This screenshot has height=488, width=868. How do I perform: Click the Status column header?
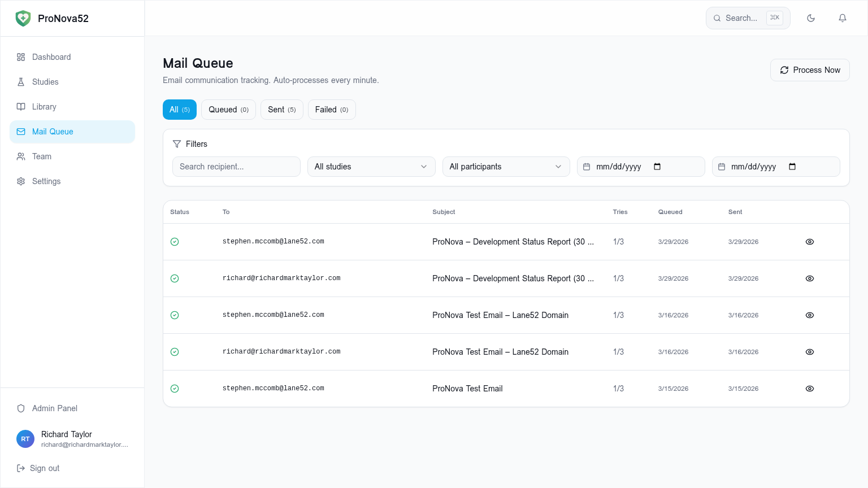(x=180, y=212)
